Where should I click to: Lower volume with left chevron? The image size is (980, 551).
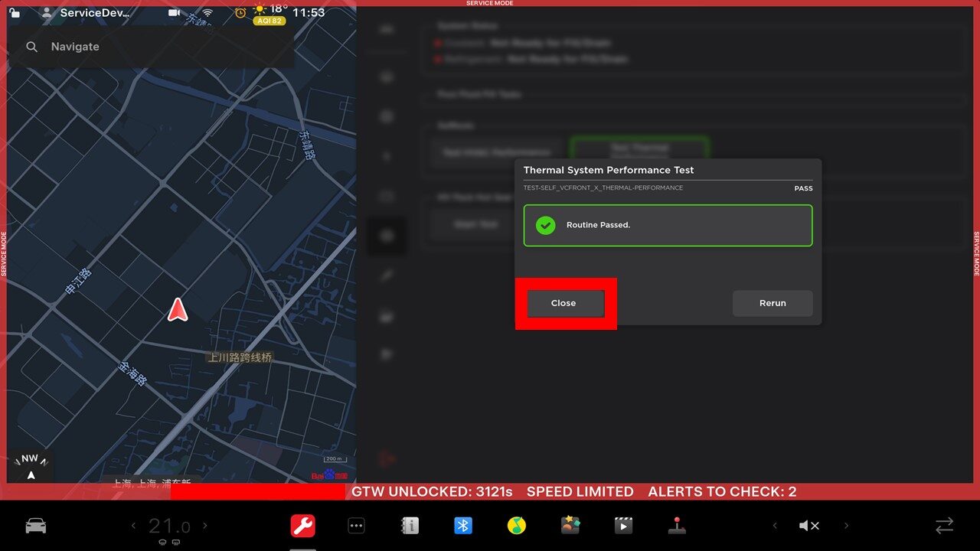774,526
